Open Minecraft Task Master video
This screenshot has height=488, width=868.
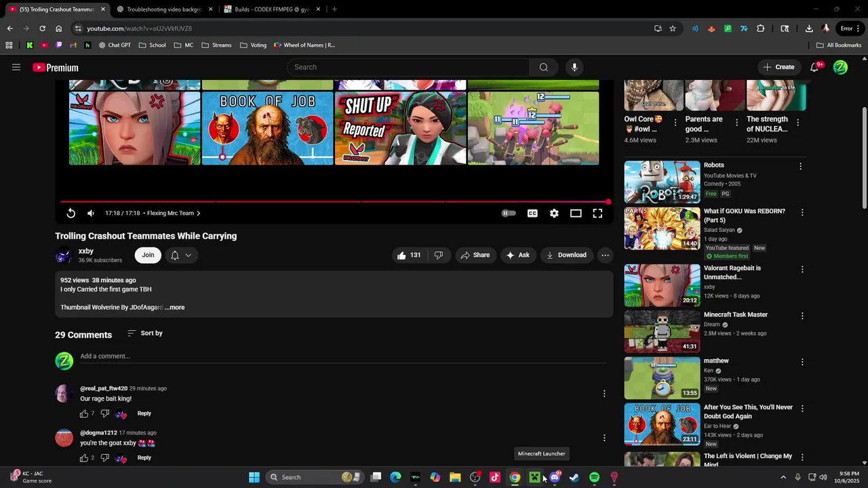coord(662,331)
